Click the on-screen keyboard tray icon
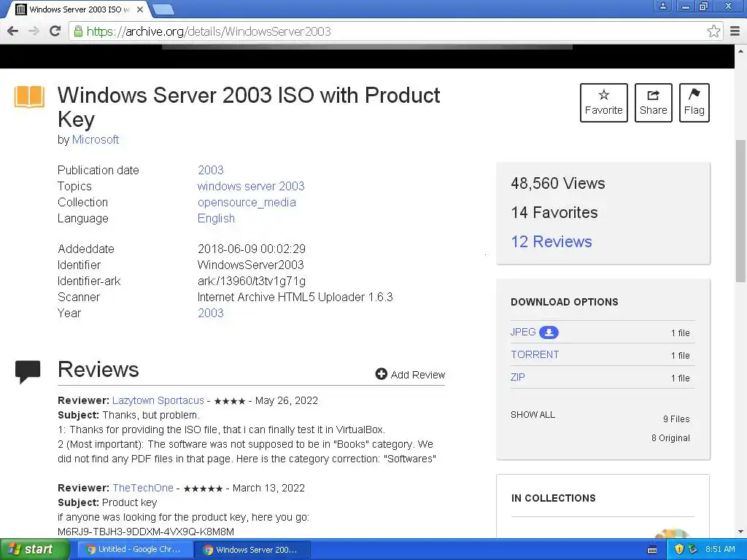 coord(652,550)
